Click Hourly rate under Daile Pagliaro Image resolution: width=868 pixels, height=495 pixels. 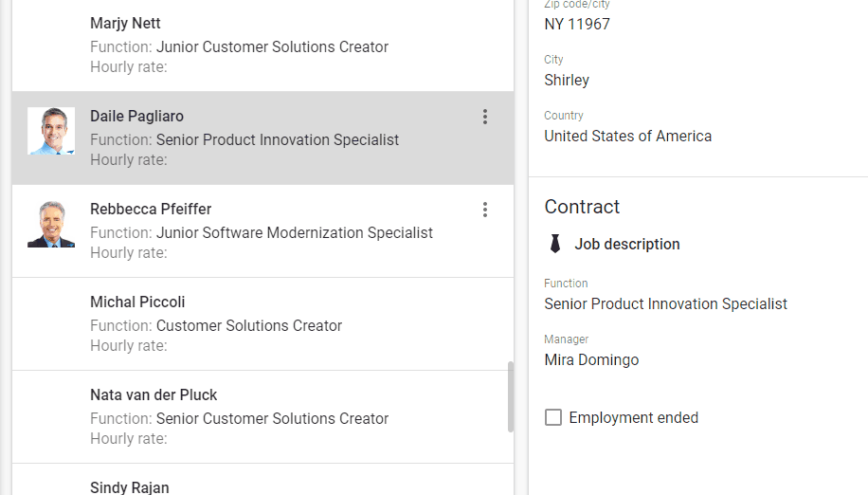tap(129, 160)
